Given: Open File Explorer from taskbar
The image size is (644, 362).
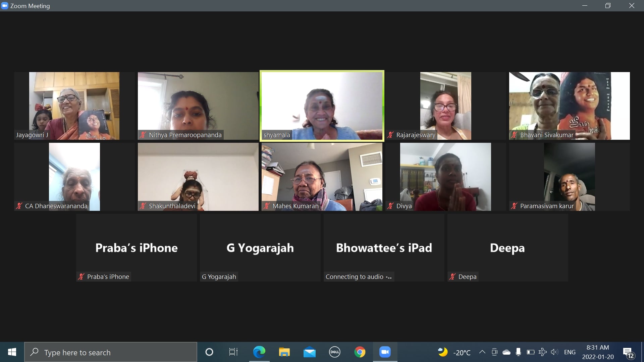Looking at the screenshot, I should pos(284,352).
